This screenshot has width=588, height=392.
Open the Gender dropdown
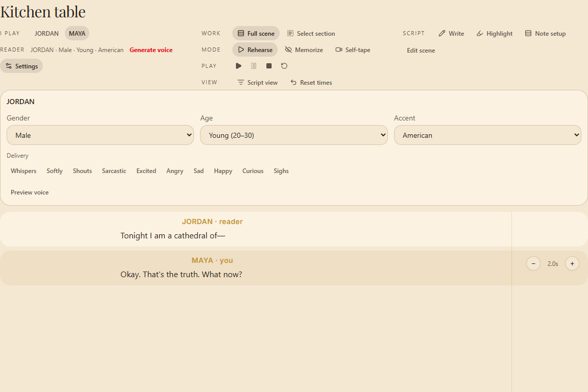click(x=100, y=135)
